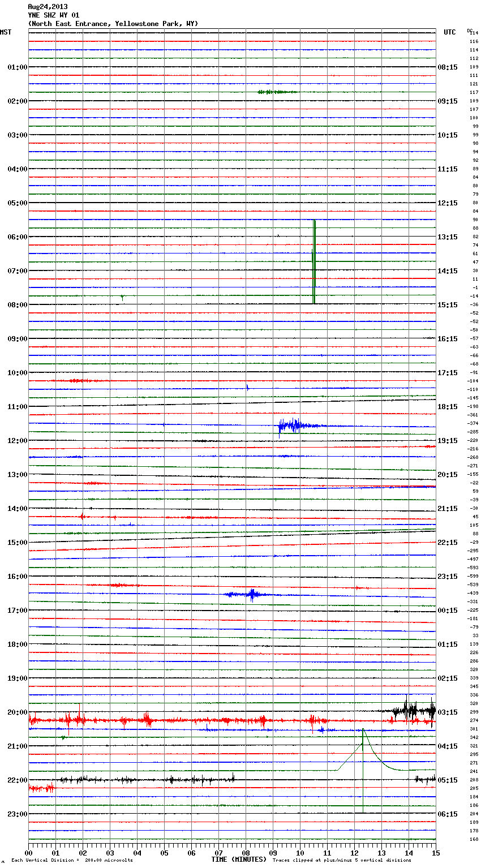
Task: Click the 10:00 MST time label
Action: [x=18, y=373]
